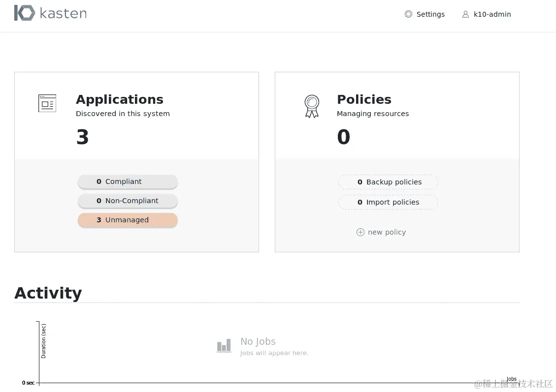This screenshot has width=556, height=392.
Task: Click the policies count number 0
Action: (x=343, y=137)
